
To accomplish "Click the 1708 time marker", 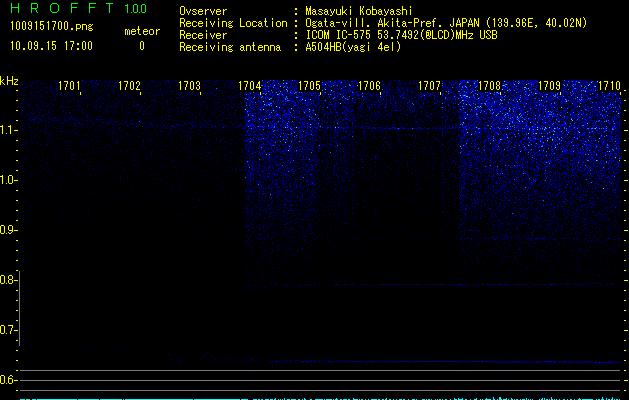I will pyautogui.click(x=489, y=86).
